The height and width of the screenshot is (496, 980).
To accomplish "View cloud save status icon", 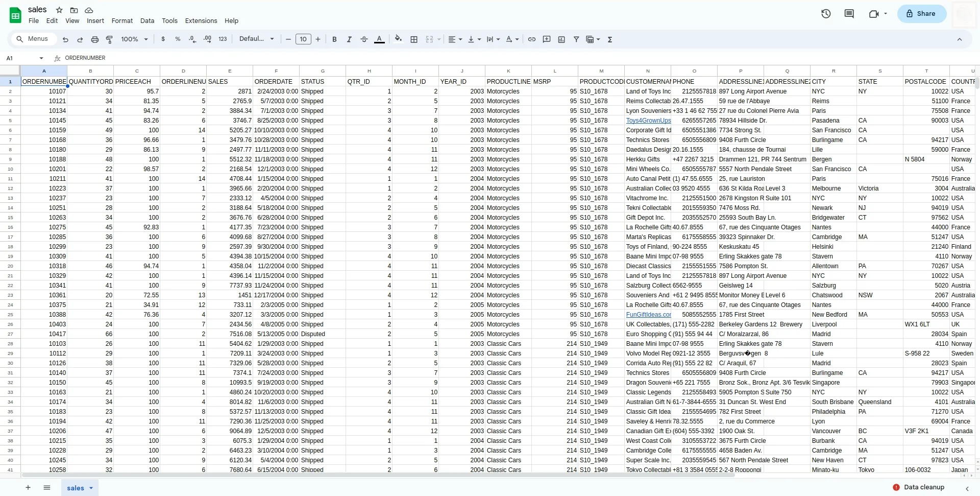I will point(89,10).
